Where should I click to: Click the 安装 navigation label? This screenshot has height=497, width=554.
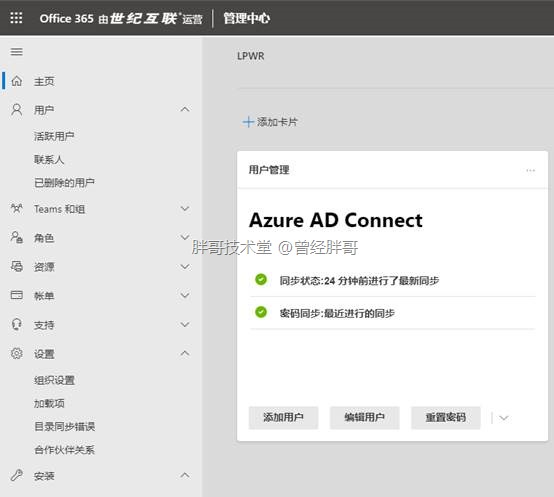pos(44,476)
